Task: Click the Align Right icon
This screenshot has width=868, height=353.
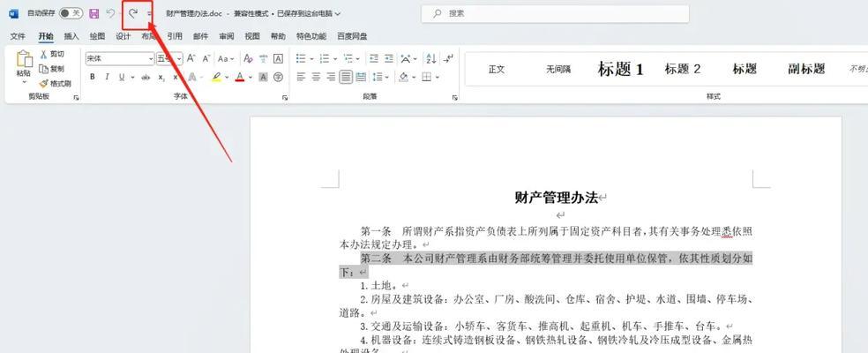Action: 331,77
